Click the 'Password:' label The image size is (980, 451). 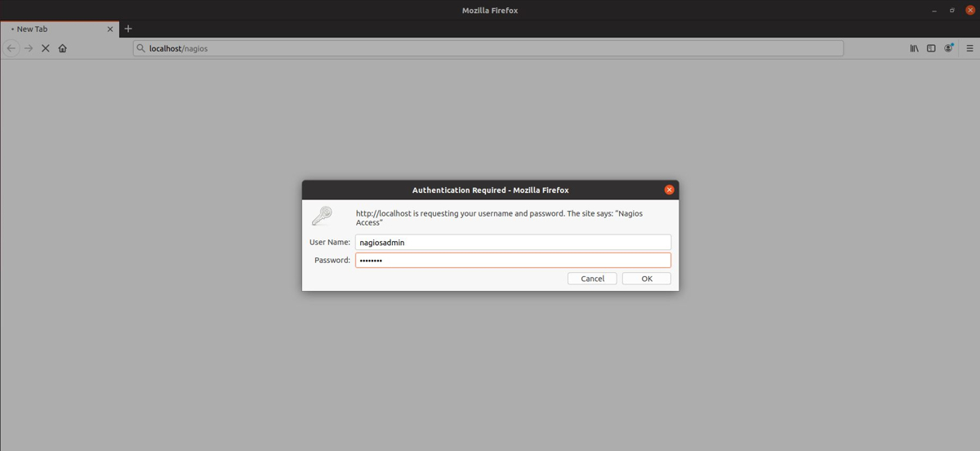pos(332,260)
